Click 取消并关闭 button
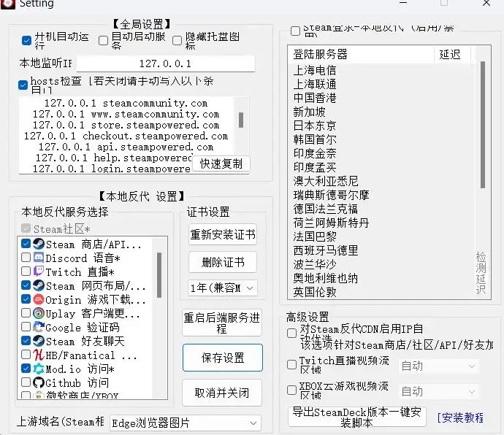The image size is (504, 435). pyautogui.click(x=222, y=393)
